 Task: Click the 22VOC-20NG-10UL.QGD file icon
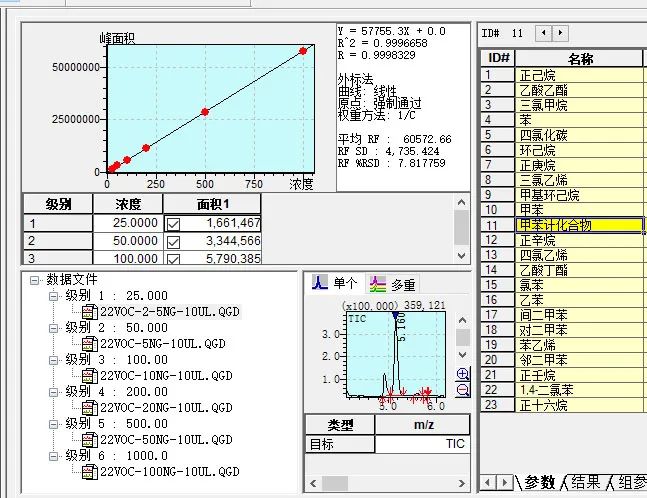point(88,407)
